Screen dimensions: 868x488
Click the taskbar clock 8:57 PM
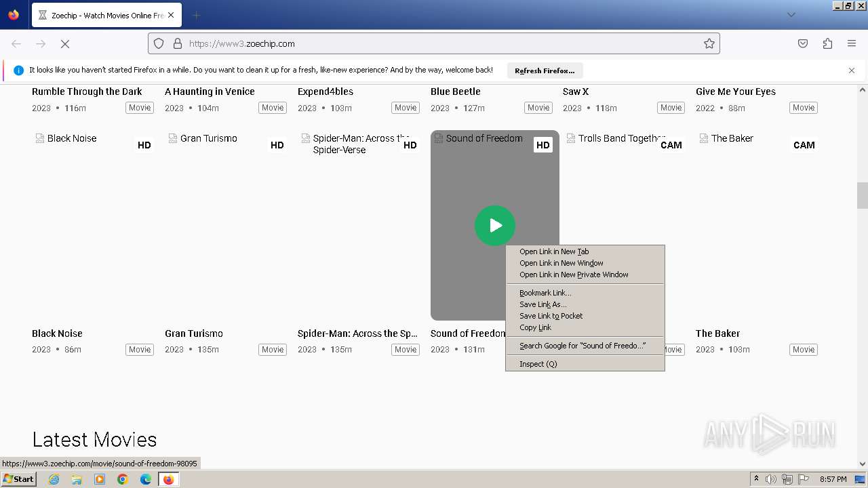(833, 479)
